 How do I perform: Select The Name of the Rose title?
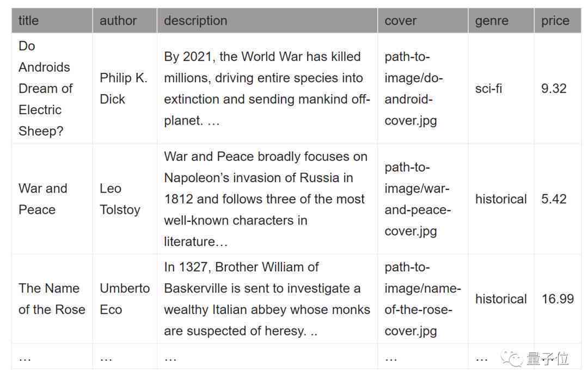(x=52, y=299)
